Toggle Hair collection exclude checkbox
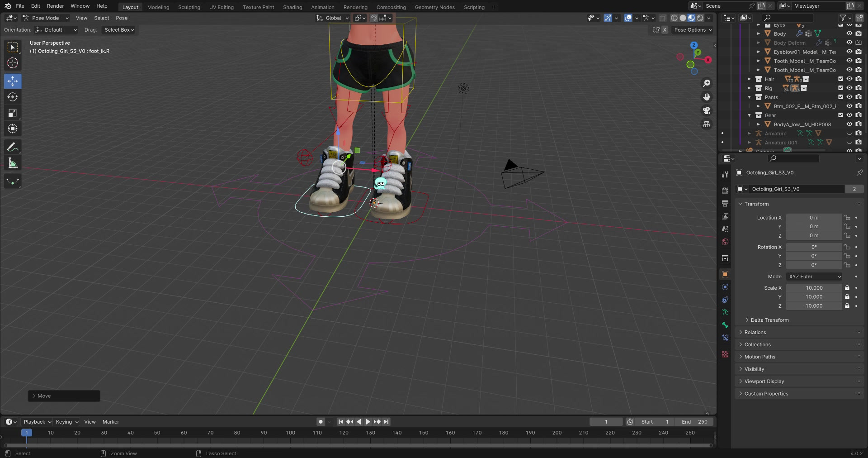 click(x=840, y=79)
